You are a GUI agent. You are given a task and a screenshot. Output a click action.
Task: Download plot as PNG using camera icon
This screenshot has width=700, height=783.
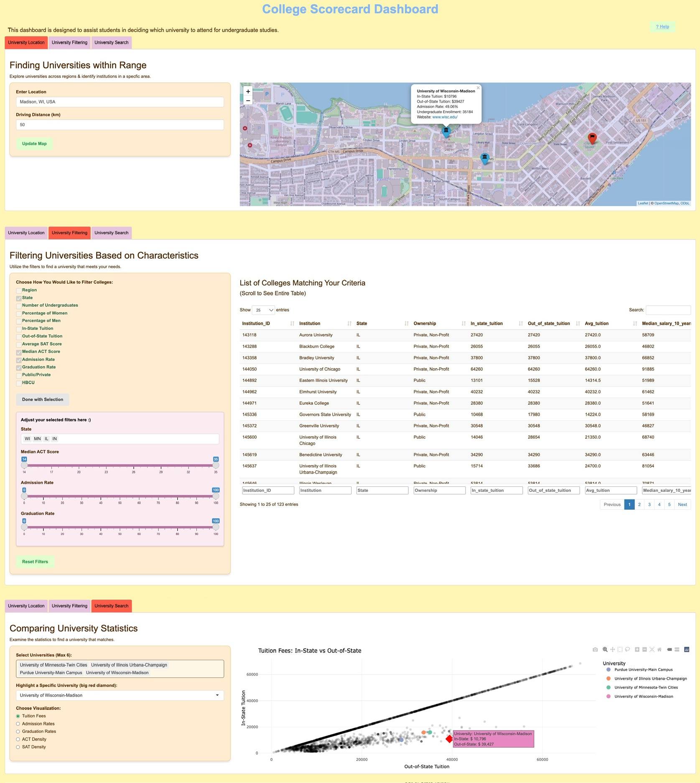(595, 649)
